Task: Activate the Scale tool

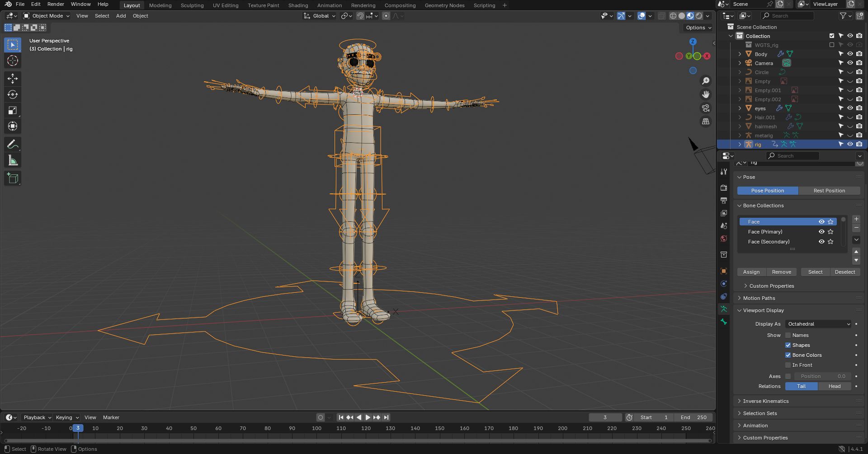Action: coord(13,111)
